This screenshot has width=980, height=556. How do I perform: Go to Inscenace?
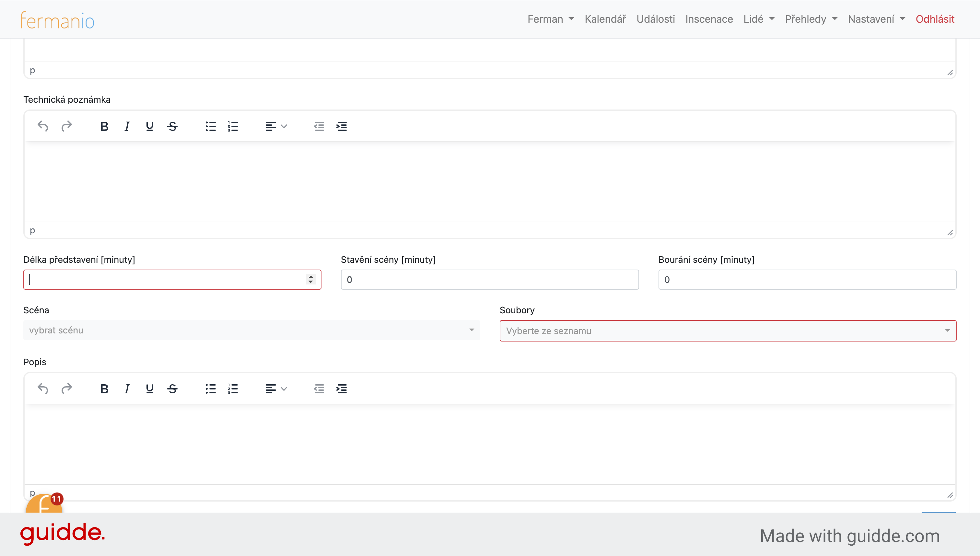(709, 19)
